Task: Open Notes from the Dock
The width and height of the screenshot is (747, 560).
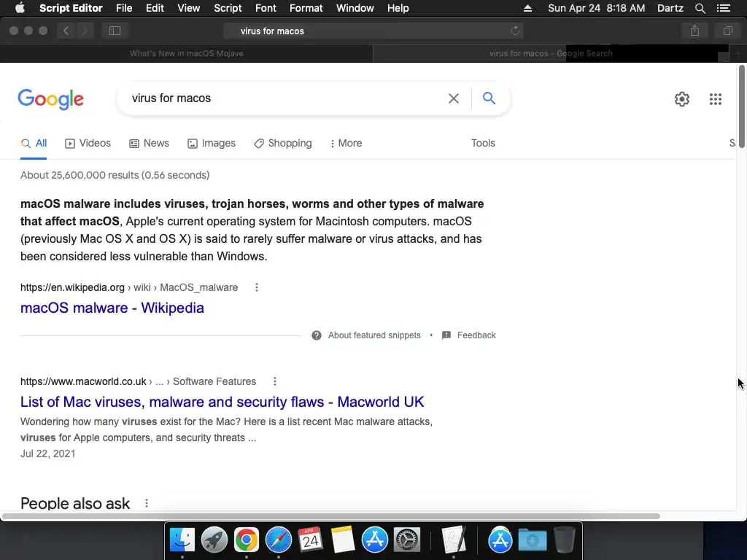Action: (343, 540)
